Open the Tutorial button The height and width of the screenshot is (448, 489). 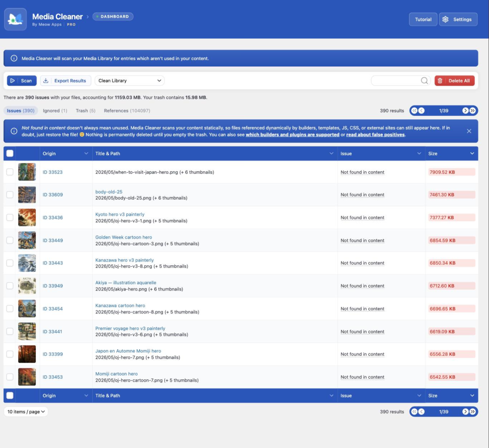tap(423, 19)
